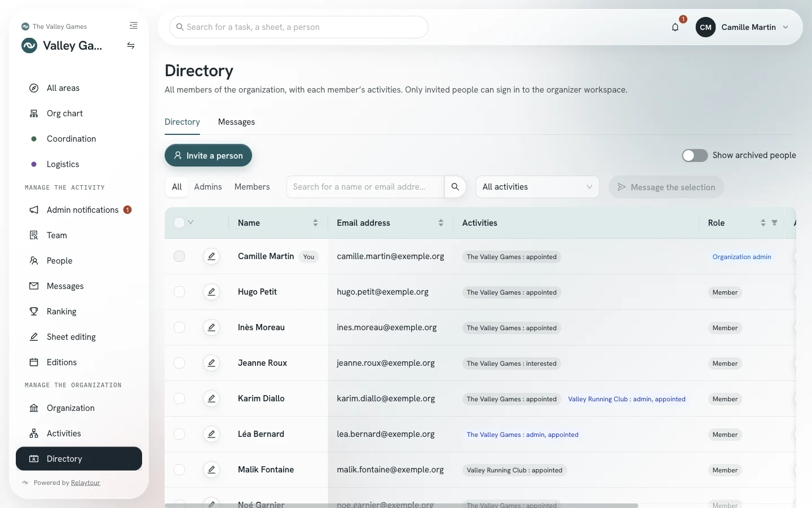Viewport: 812px width, 508px height.
Task: Select the Inès Moreau row checkbox
Action: point(179,327)
